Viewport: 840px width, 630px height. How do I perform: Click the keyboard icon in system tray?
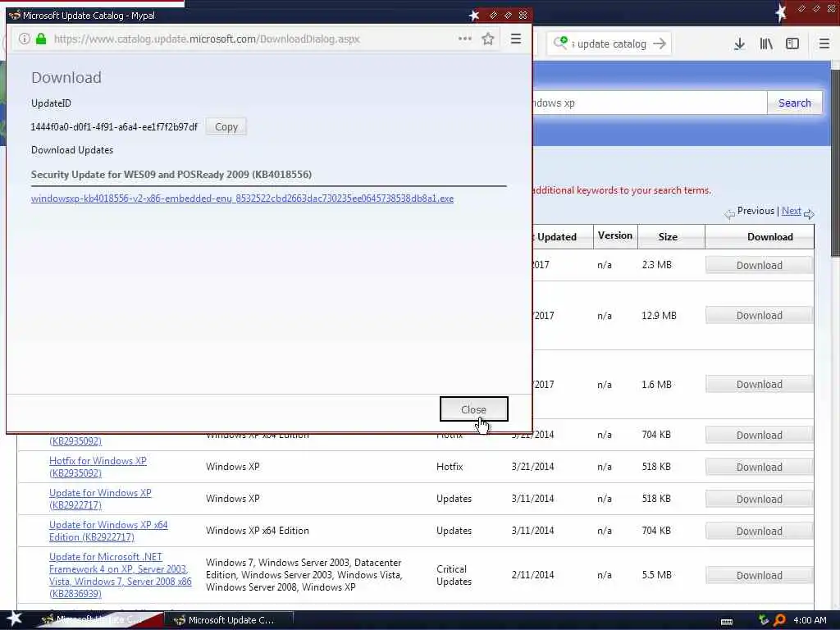tap(727, 622)
